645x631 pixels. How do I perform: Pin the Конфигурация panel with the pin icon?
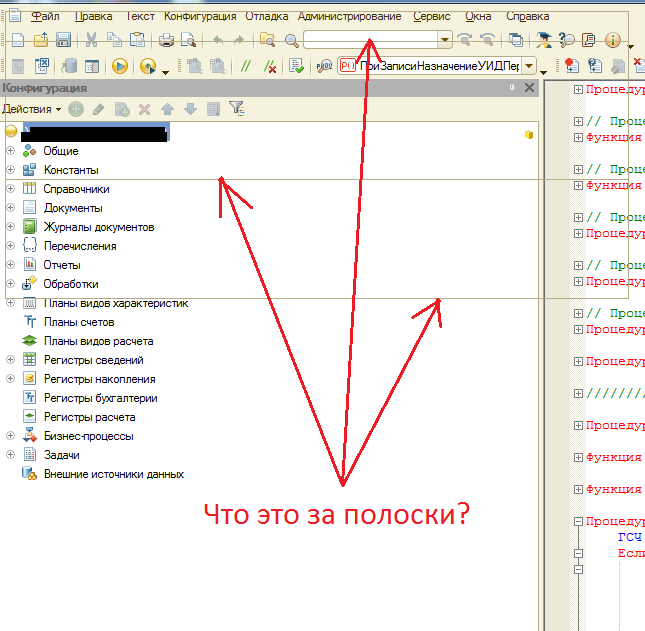click(512, 87)
